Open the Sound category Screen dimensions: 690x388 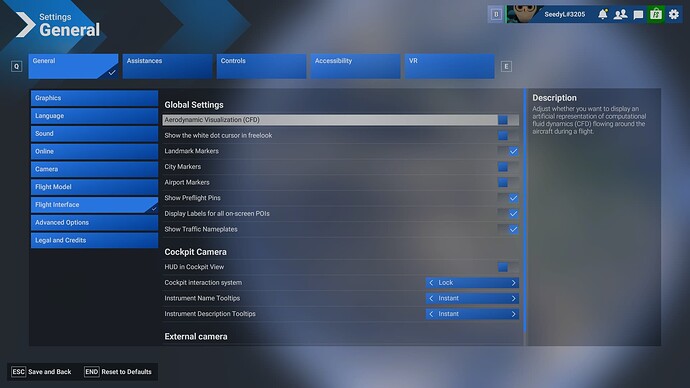(94, 134)
